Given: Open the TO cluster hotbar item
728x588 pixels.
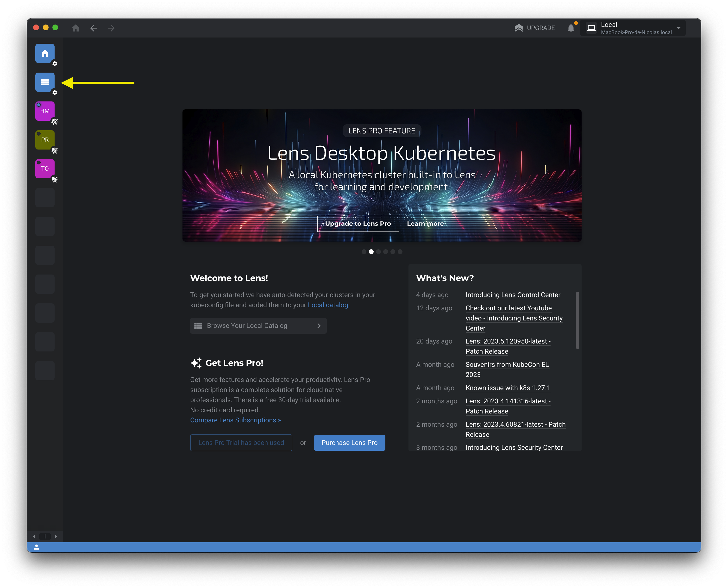Looking at the screenshot, I should (45, 169).
